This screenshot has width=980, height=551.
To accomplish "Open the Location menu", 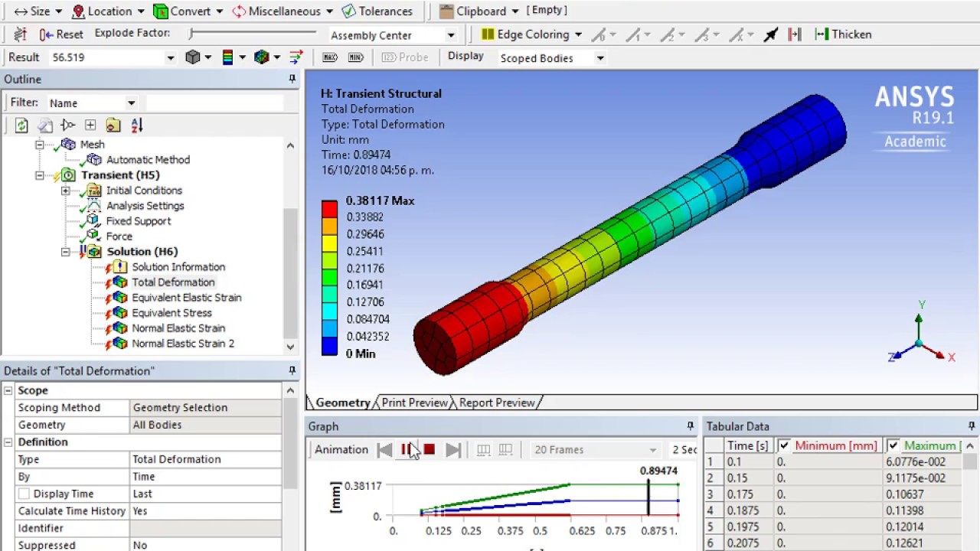I will click(x=107, y=11).
